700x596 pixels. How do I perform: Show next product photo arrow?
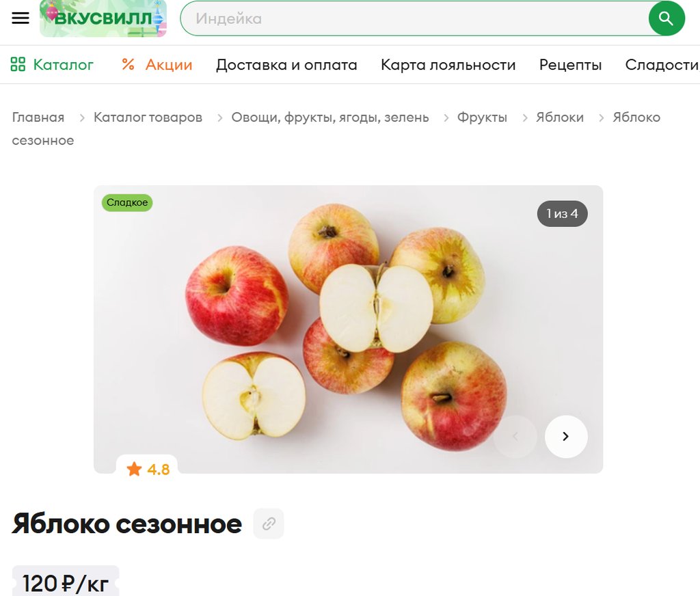pyautogui.click(x=565, y=436)
